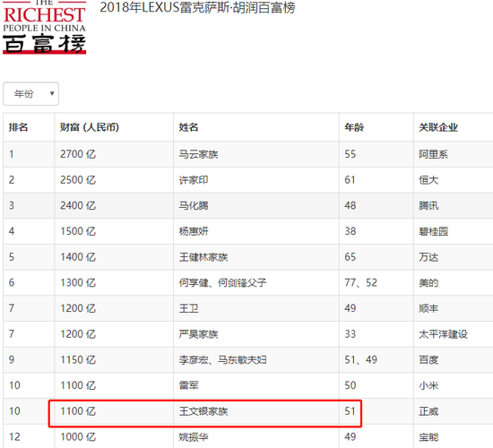Click age 38 in 杨惠妍 row
This screenshot has width=493, height=448.
click(350, 231)
